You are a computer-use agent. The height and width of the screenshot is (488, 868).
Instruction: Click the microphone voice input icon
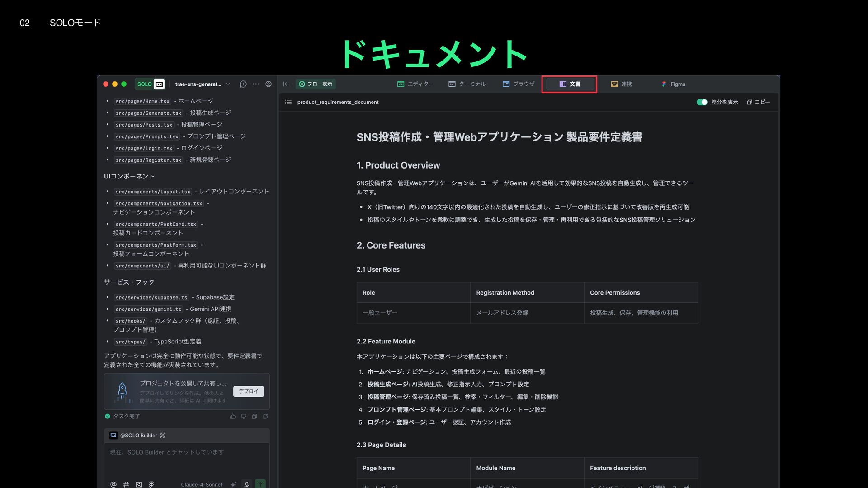click(x=247, y=484)
